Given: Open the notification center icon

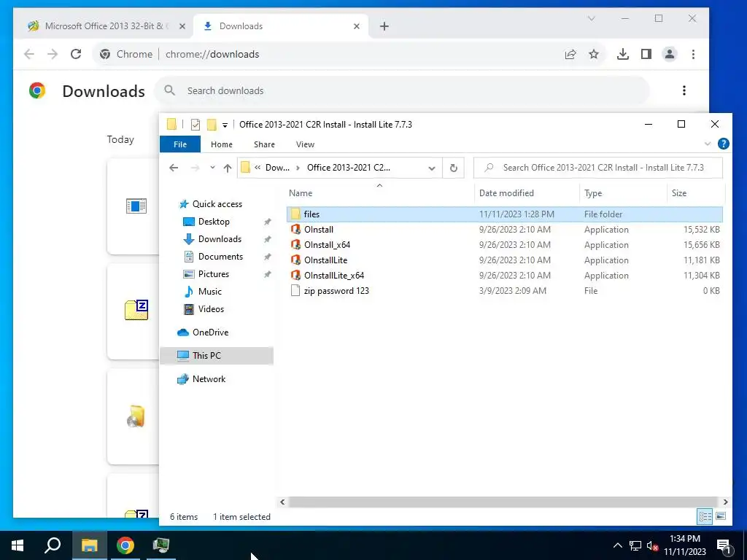Looking at the screenshot, I should (724, 546).
